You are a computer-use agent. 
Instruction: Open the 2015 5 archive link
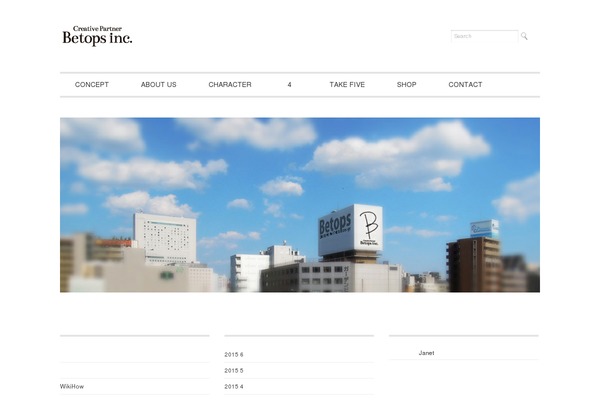pos(234,371)
